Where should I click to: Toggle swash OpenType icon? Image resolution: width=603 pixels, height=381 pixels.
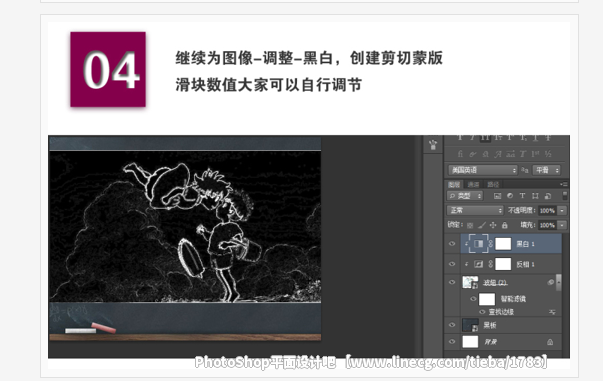[498, 154]
